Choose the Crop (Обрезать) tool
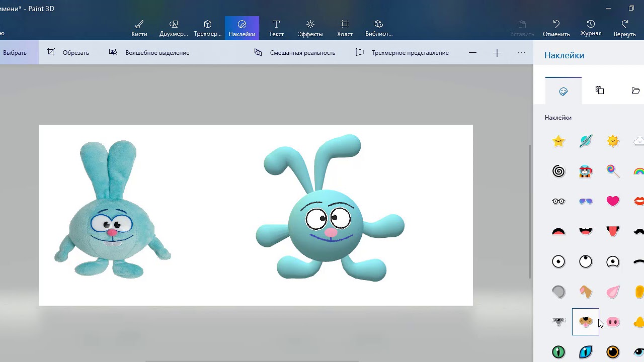 click(x=68, y=52)
